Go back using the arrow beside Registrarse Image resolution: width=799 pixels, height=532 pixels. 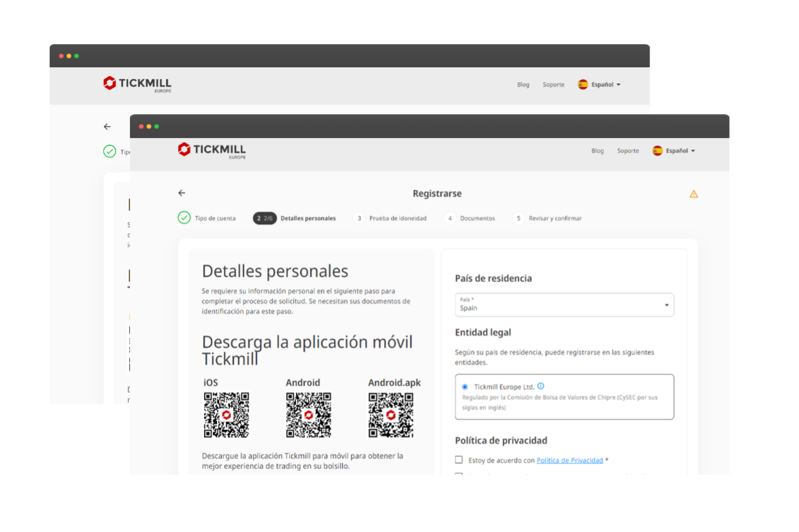coord(182,193)
